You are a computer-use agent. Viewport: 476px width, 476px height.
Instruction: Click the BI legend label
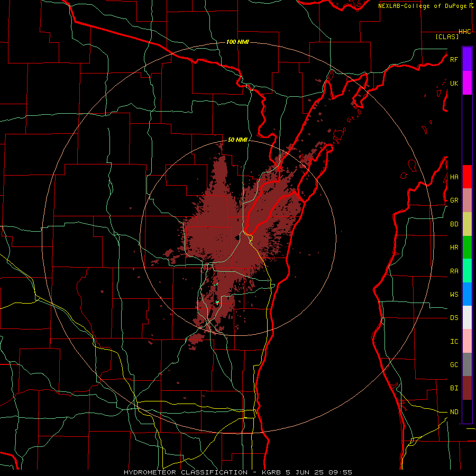click(x=454, y=388)
